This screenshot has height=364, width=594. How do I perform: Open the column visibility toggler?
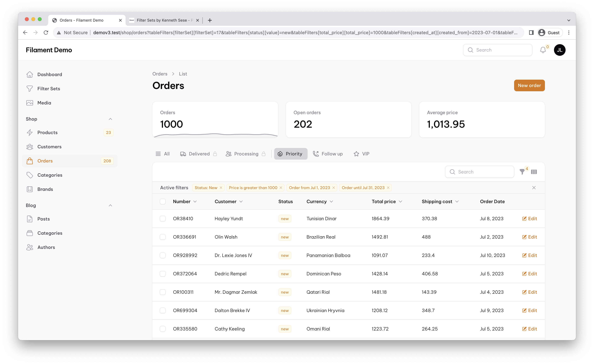[534, 172]
